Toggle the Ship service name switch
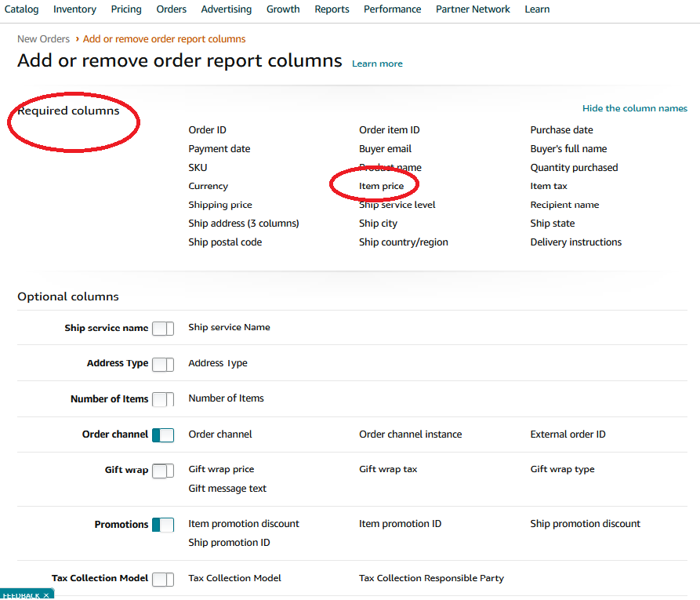The image size is (700, 600). point(163,329)
